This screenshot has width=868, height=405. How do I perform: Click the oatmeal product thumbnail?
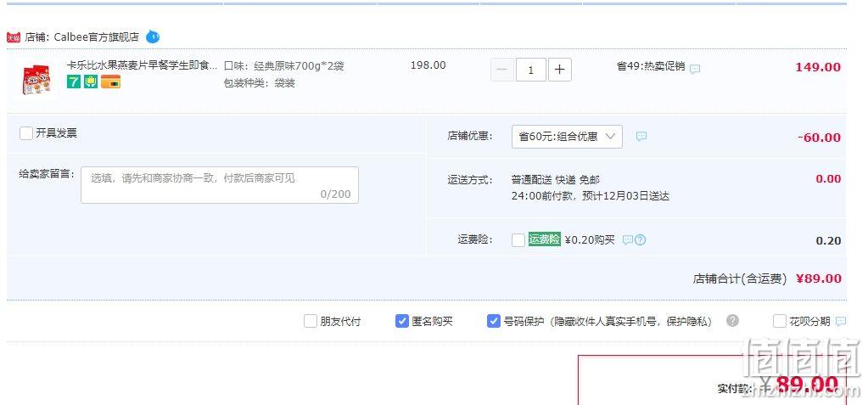coord(36,79)
